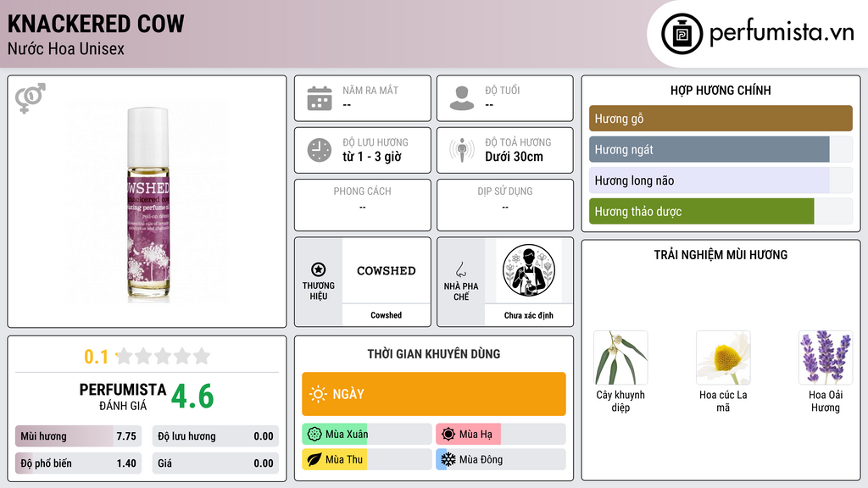Click the unisex gender symbol icon
868x488 pixels.
[x=31, y=98]
